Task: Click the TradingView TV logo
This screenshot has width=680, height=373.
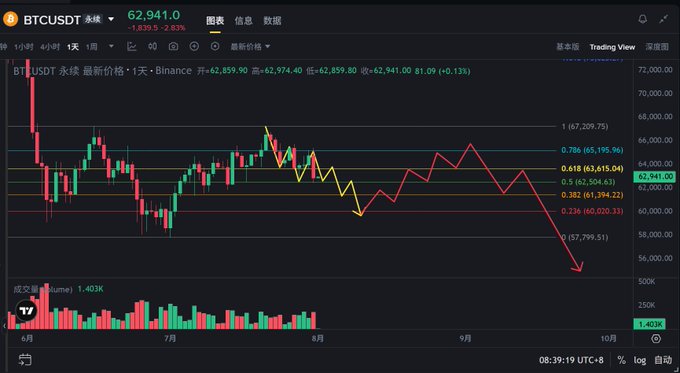Action: pyautogui.click(x=26, y=311)
